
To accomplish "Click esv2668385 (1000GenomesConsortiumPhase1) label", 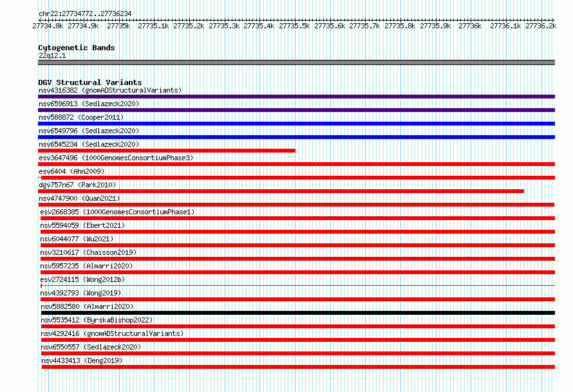I will click(117, 212).
